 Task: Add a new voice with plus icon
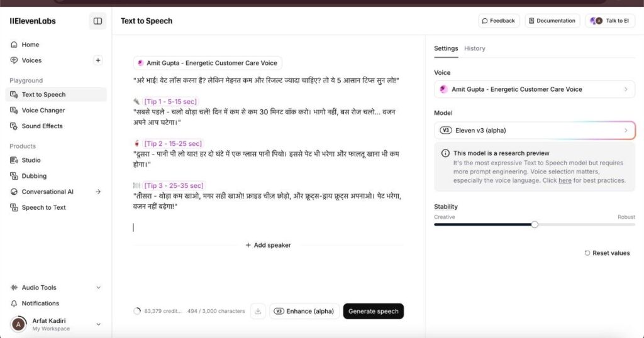tap(97, 60)
